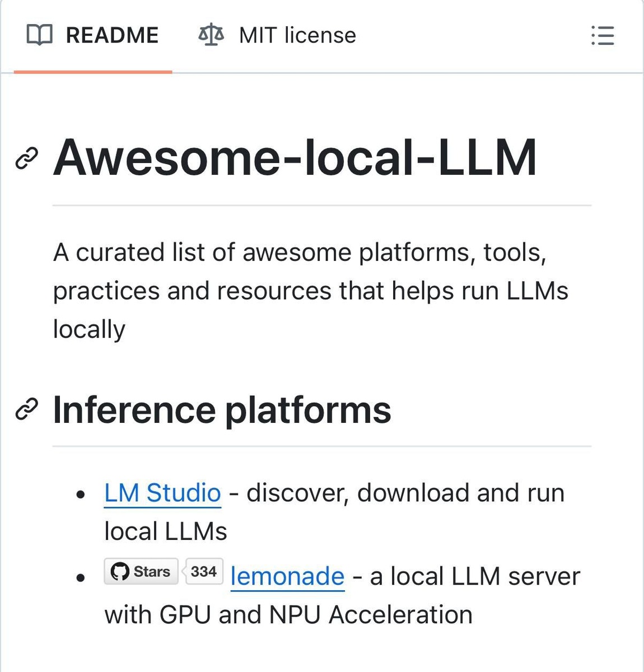Image resolution: width=644 pixels, height=672 pixels.
Task: Open the outline table of contents icon
Action: pyautogui.click(x=603, y=35)
